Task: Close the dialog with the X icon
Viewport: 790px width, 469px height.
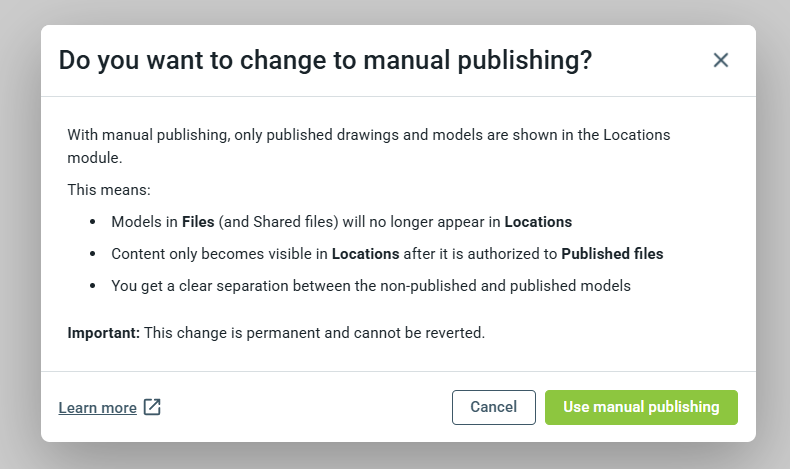Action: click(720, 60)
